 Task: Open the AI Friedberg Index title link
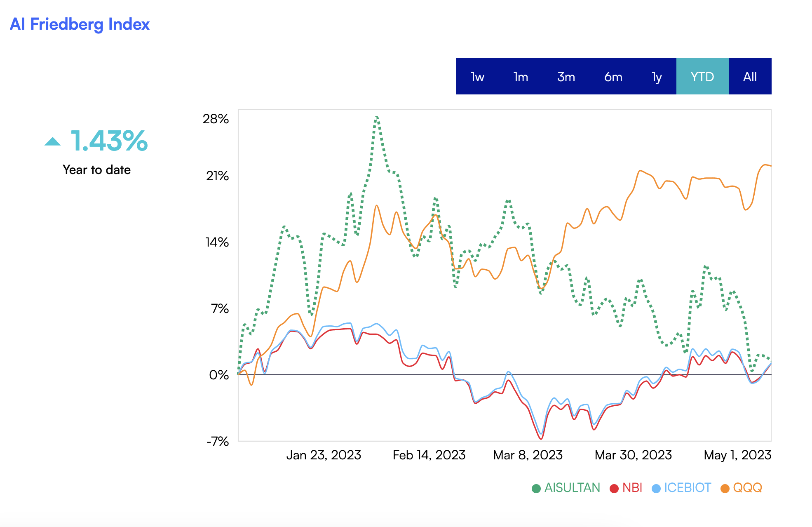[x=80, y=24]
